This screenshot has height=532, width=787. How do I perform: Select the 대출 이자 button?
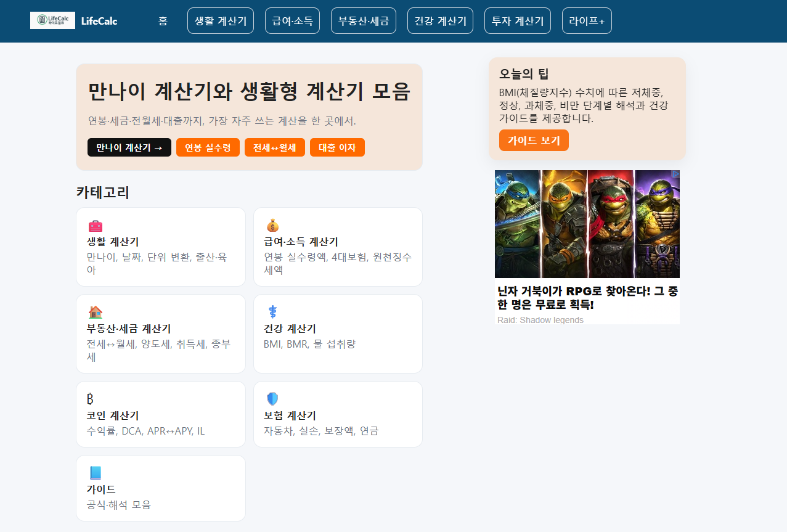(337, 147)
